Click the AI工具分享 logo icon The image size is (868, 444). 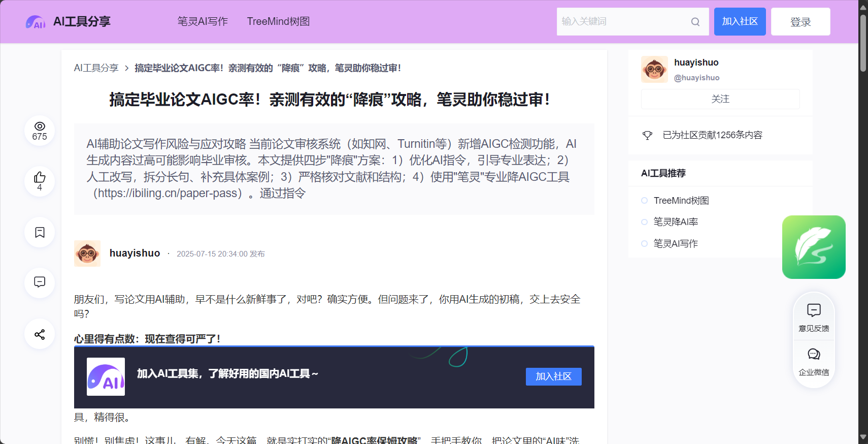pos(36,22)
